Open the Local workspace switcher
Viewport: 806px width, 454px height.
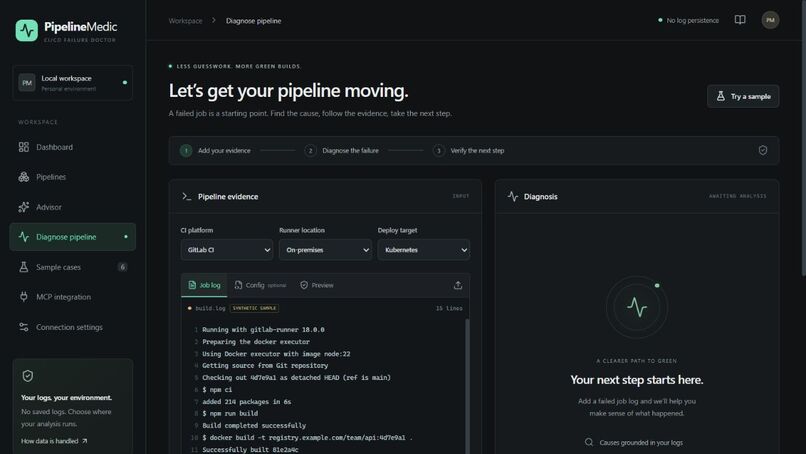click(72, 83)
